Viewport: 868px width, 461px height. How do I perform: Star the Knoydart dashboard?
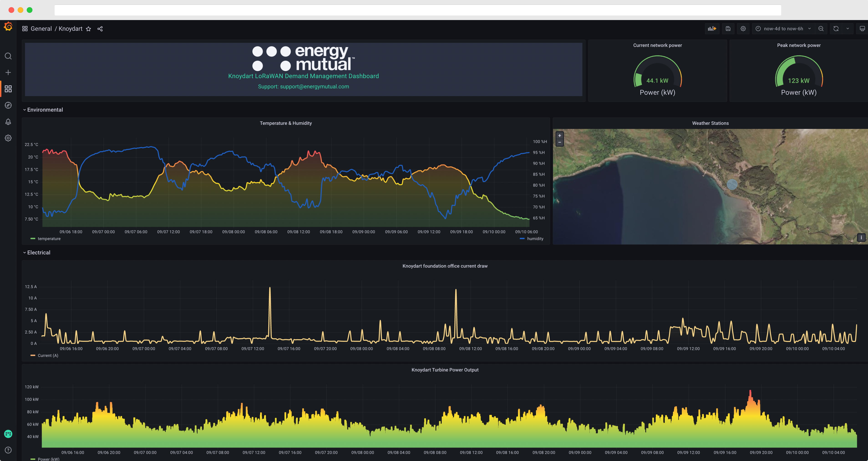[88, 29]
